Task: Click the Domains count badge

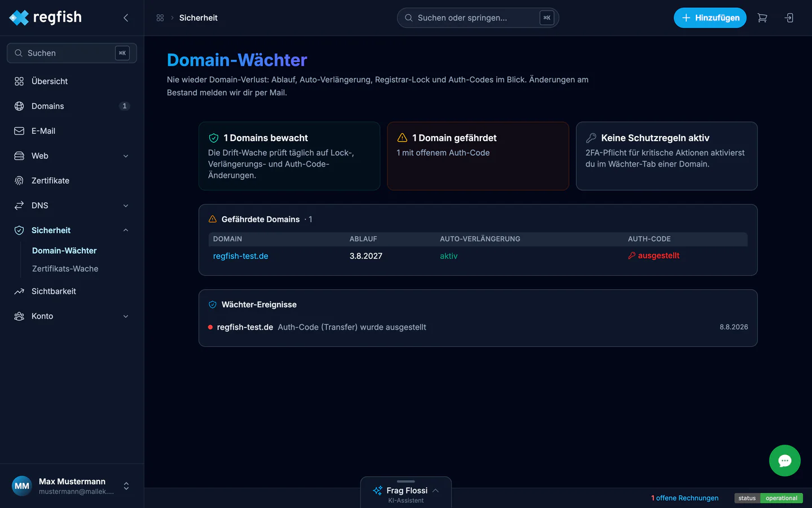Action: point(125,106)
